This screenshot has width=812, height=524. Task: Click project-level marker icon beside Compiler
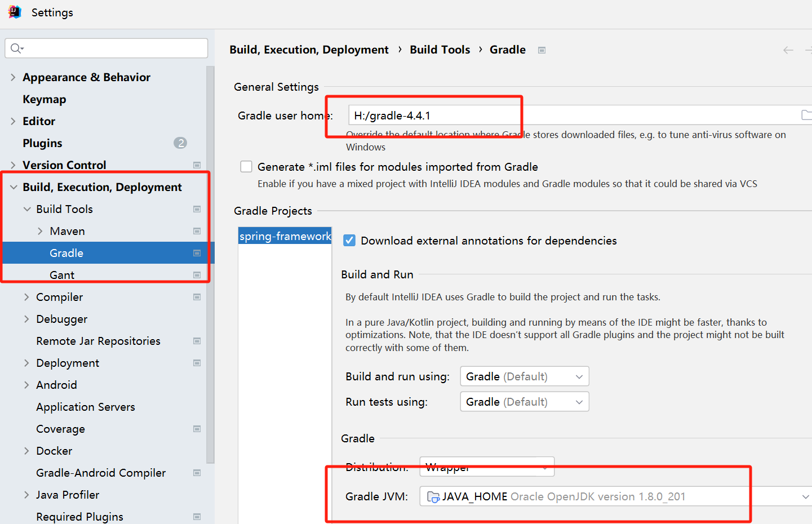coord(197,297)
